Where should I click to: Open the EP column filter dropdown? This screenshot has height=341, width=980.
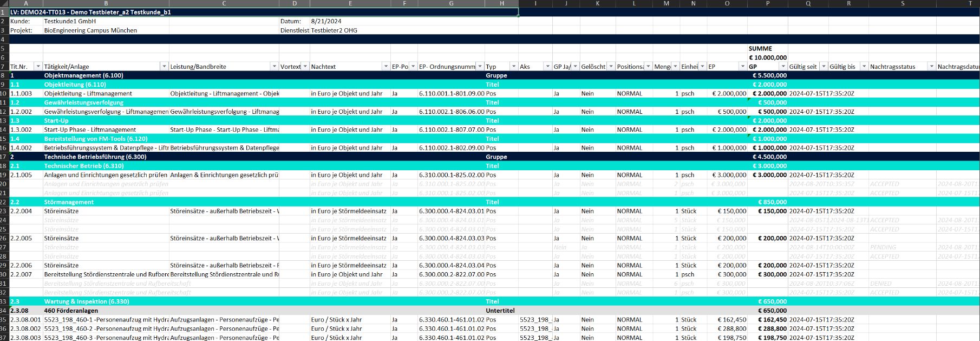click(742, 67)
